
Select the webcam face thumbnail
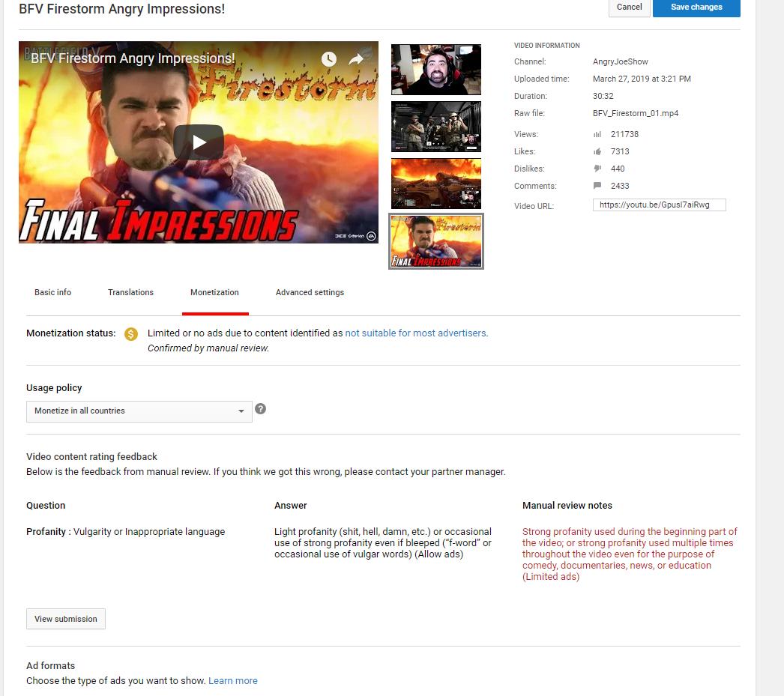(436, 70)
